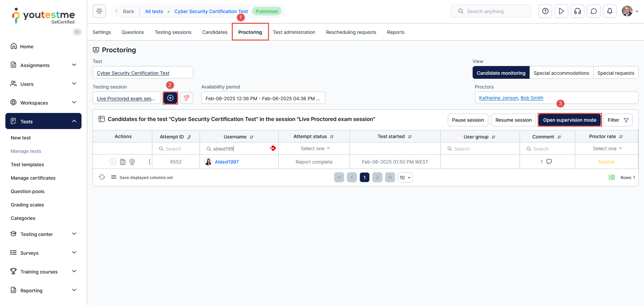Select the Candidate monitoring view
The height and width of the screenshot is (305, 644).
(x=501, y=73)
